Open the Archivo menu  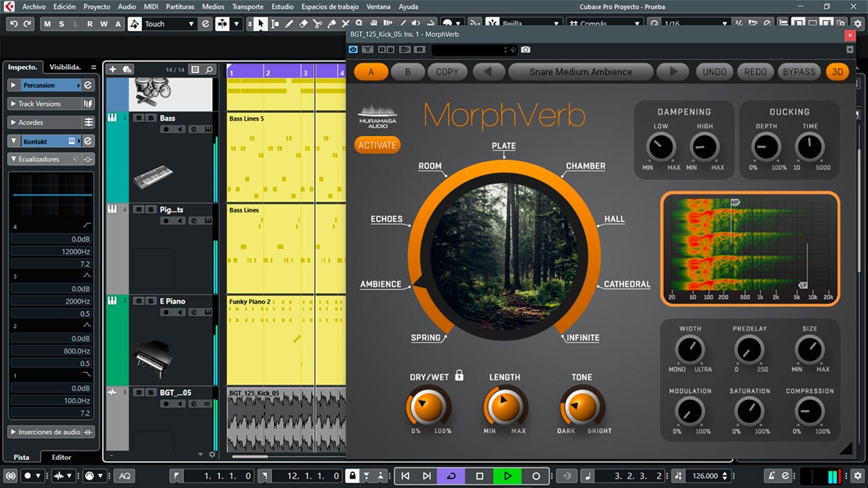[34, 7]
